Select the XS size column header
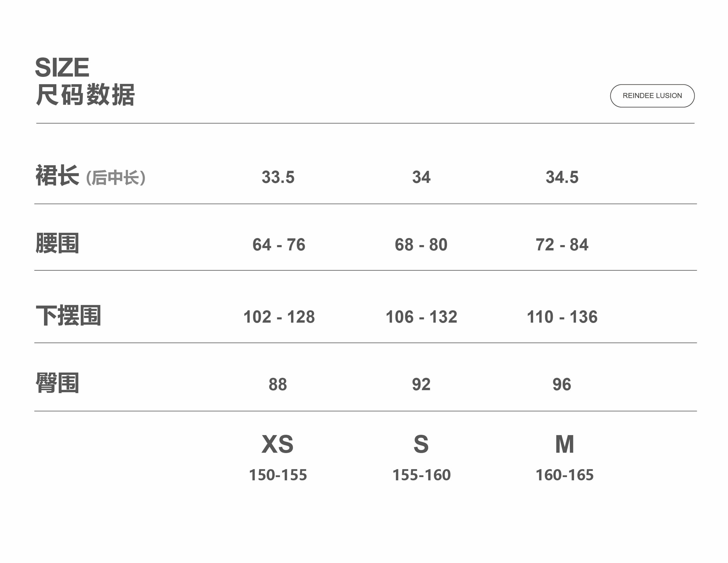Viewport: 728px width, 563px height. (x=277, y=444)
